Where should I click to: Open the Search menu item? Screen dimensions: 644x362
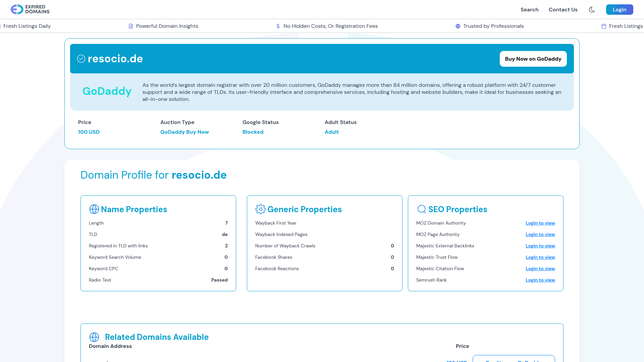click(529, 10)
